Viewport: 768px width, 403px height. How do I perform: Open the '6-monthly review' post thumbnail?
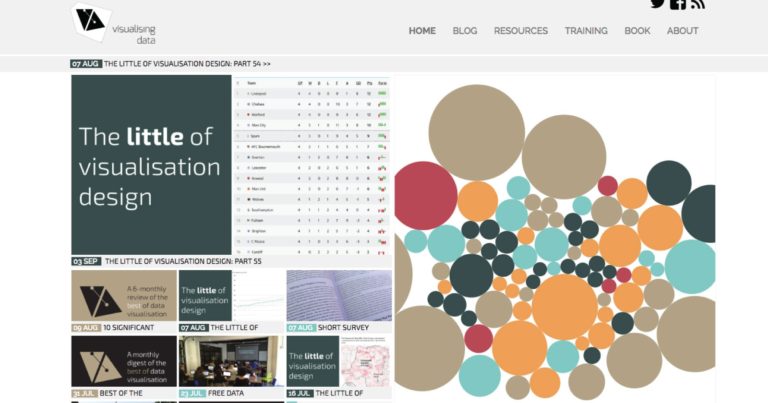click(124, 296)
